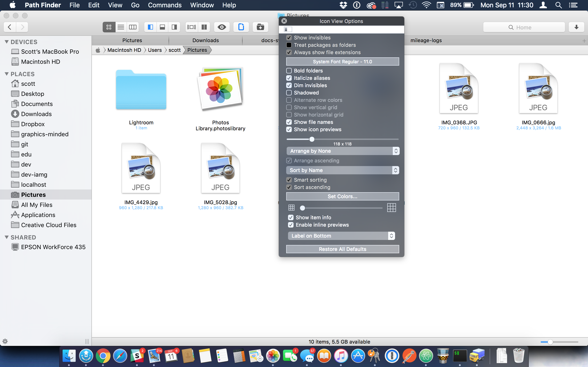Open the Arrange by None dropdown
Image resolution: width=588 pixels, height=367 pixels.
342,151
